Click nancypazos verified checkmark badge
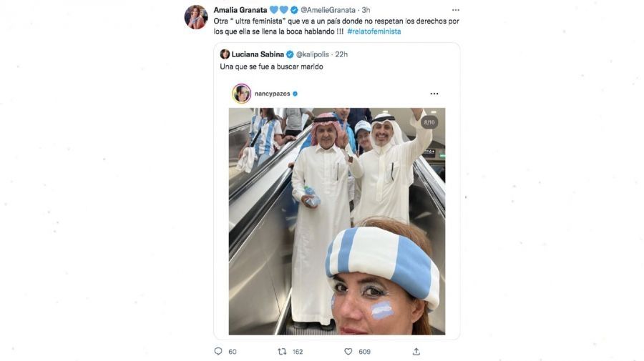 point(296,94)
